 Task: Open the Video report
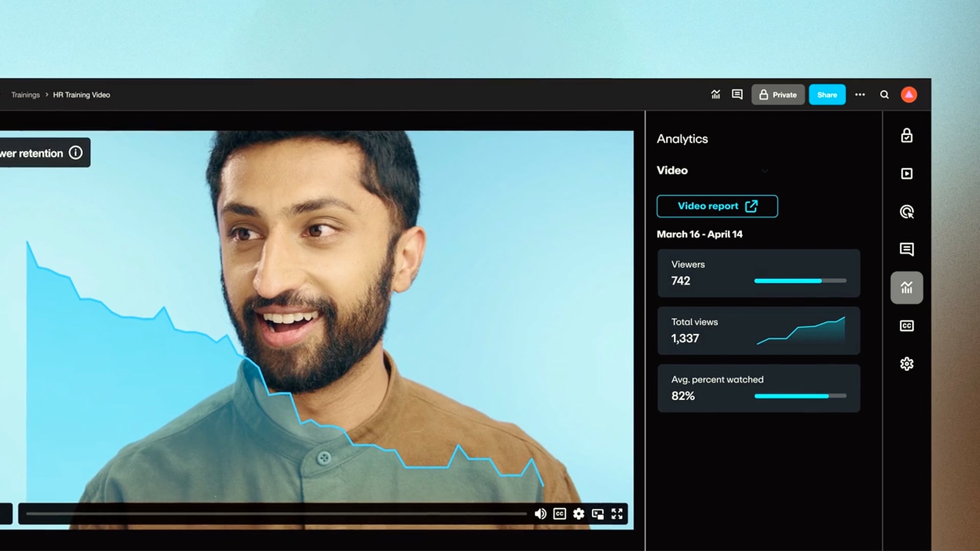(x=717, y=206)
